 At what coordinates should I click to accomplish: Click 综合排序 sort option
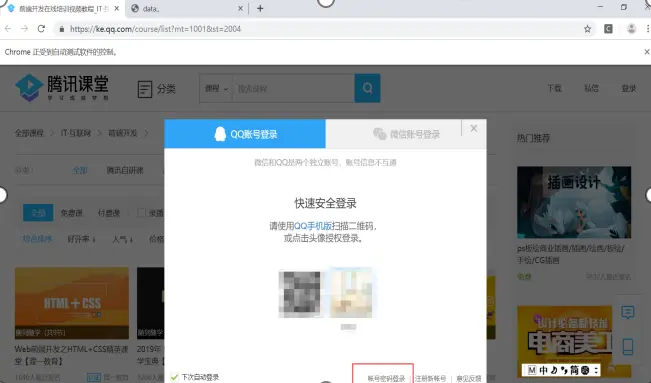(x=37, y=239)
